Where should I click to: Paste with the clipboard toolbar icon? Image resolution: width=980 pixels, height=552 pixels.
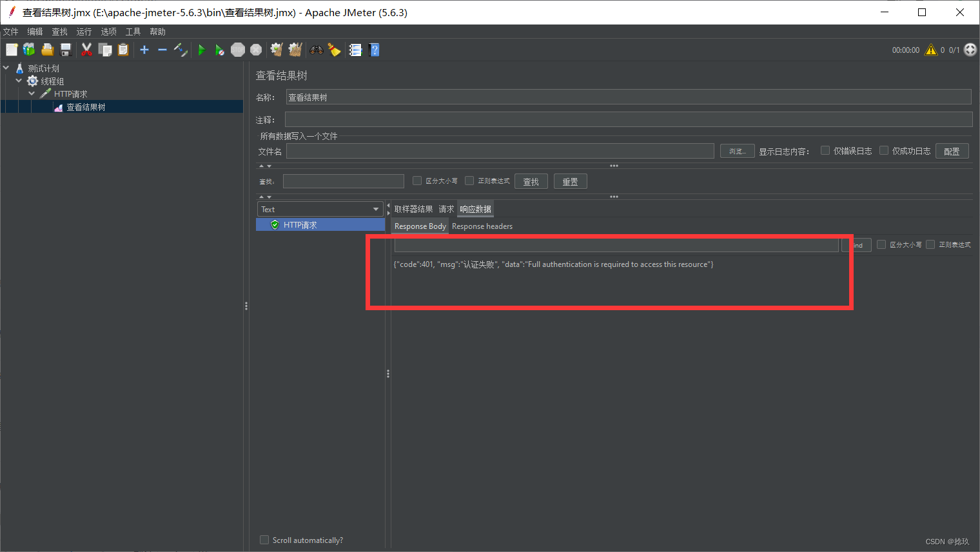point(123,50)
